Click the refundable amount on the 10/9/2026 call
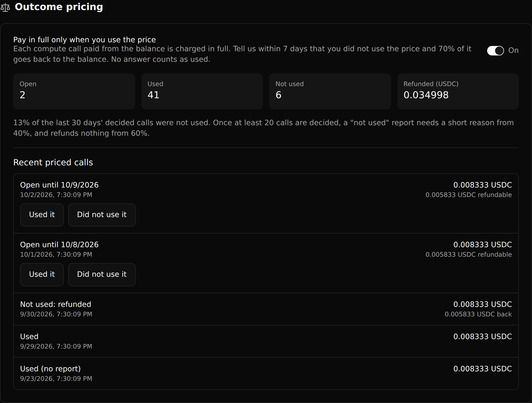 [x=469, y=195]
